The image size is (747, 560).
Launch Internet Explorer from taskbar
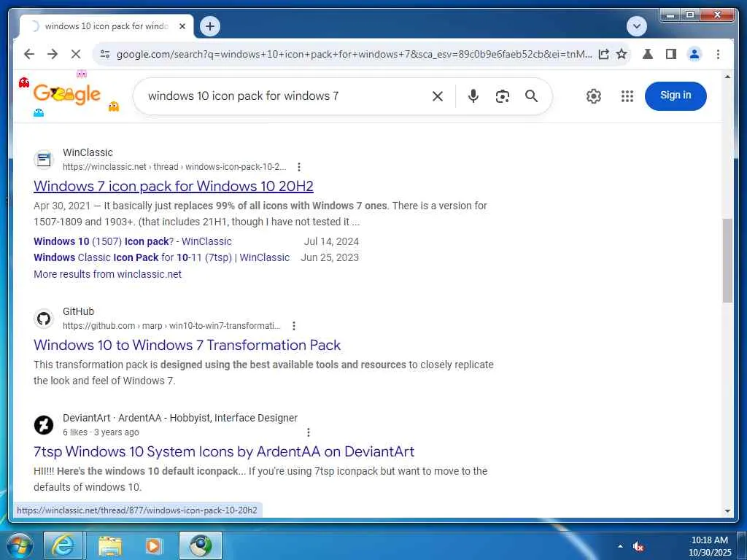63,545
